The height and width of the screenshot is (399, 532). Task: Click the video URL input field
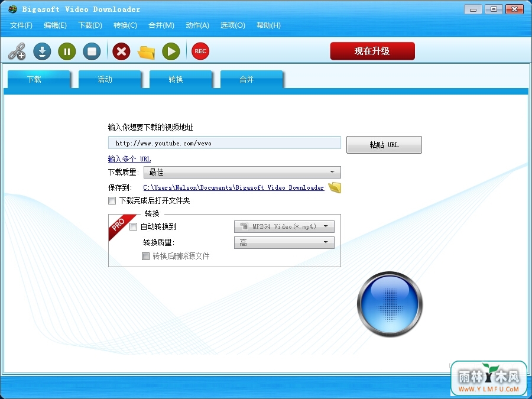pos(224,143)
